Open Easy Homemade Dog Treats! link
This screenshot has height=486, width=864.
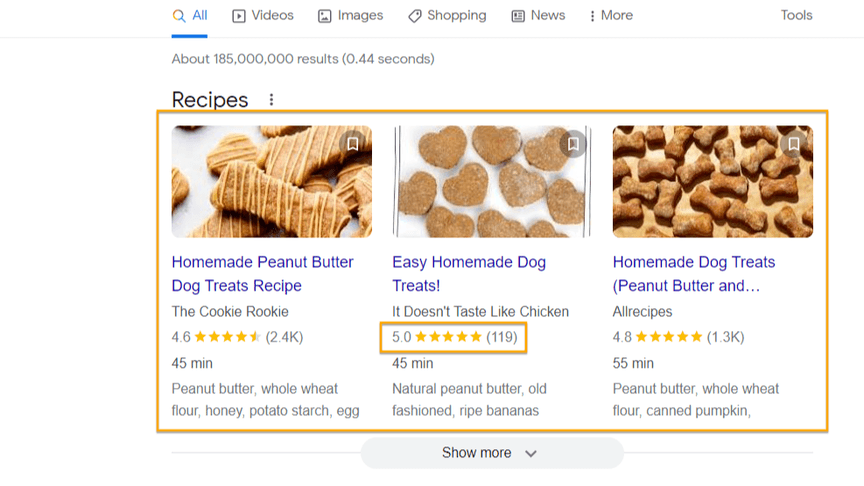point(469,274)
